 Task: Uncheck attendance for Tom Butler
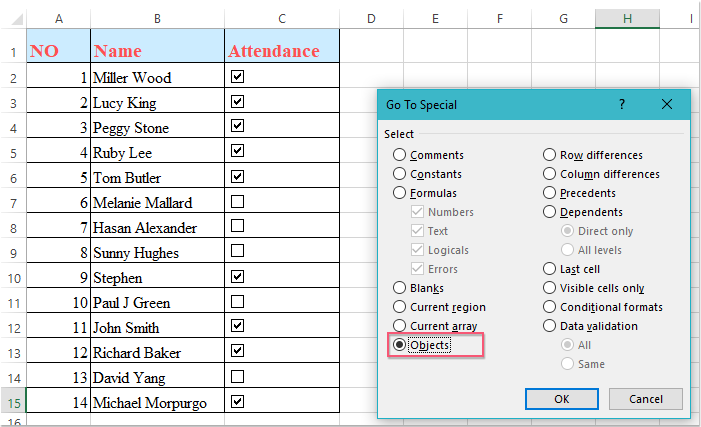[x=237, y=177]
